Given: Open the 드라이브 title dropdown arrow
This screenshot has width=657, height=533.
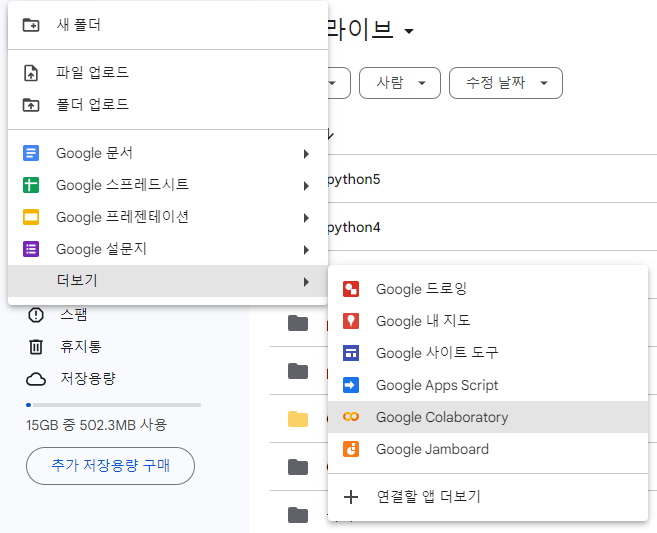Looking at the screenshot, I should coord(409,31).
